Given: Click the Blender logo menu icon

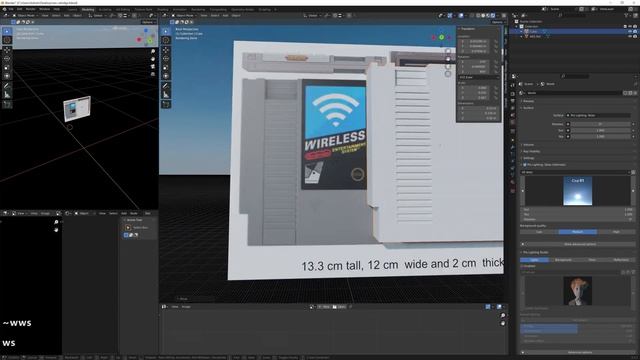Looking at the screenshot, I should coord(4,9).
